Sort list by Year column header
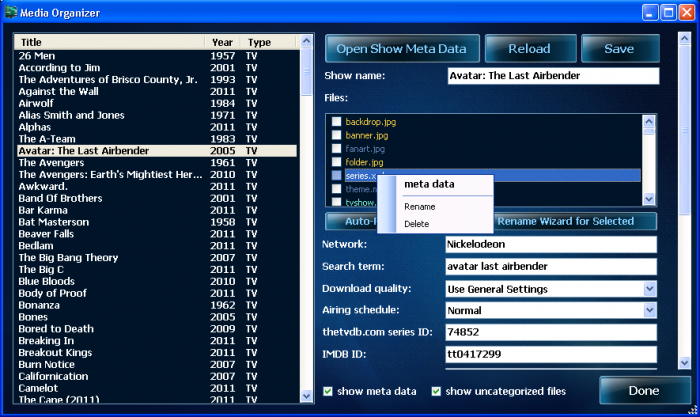 coord(223,42)
